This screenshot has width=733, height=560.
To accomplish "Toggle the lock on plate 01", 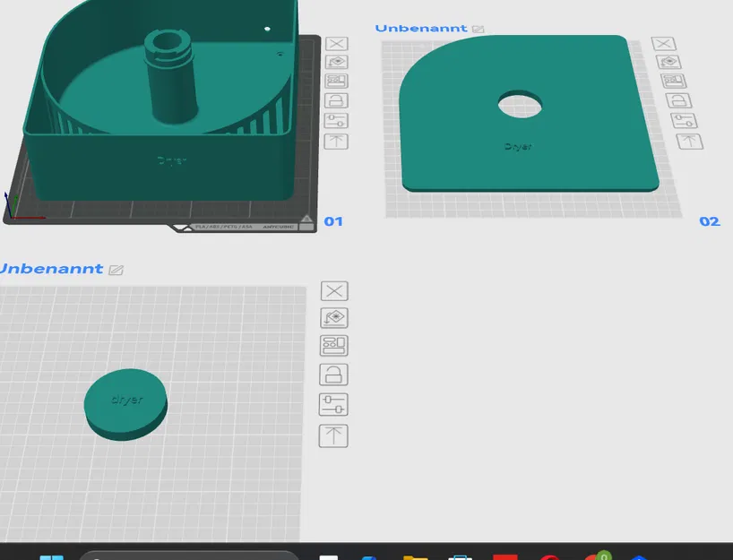I will (336, 100).
